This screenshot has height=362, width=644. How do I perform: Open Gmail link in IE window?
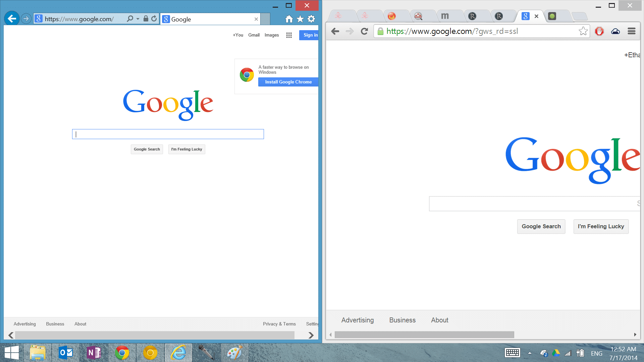254,35
